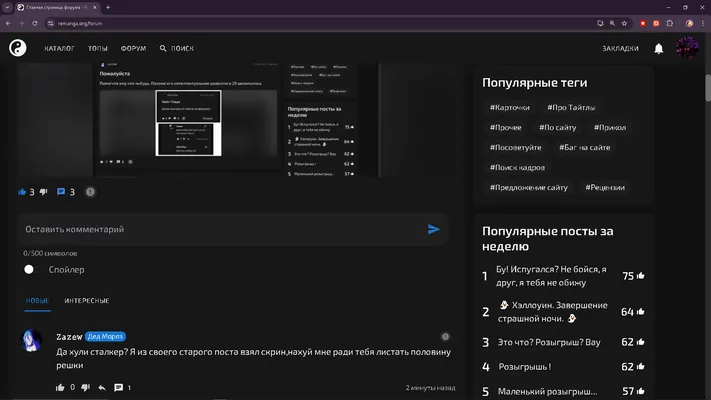This screenshot has height=400, width=711.
Task: Report Zazew's comment via exclamation icon
Action: (445, 337)
